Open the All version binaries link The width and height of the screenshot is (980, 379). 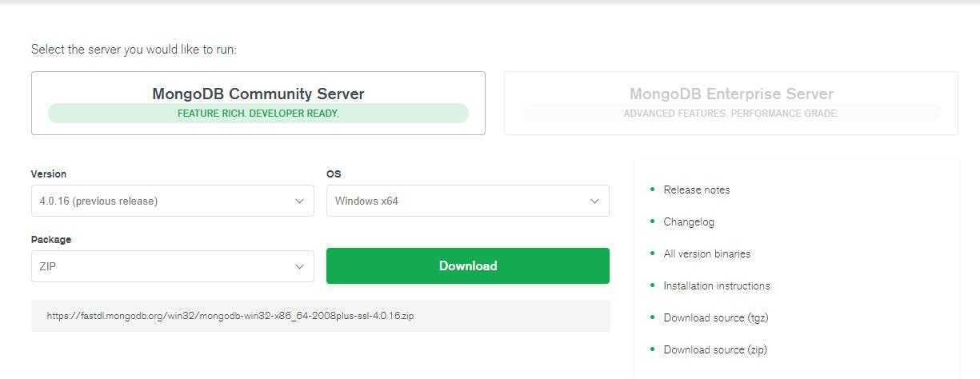(707, 253)
